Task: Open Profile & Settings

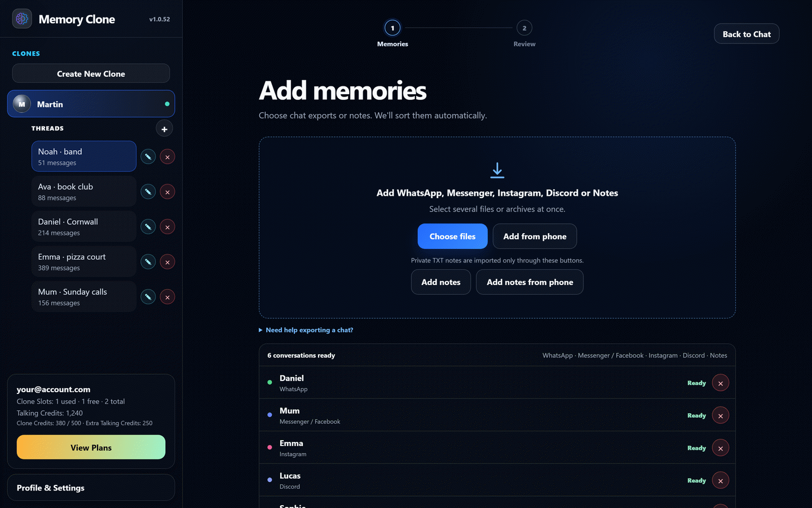Action: [x=91, y=488]
